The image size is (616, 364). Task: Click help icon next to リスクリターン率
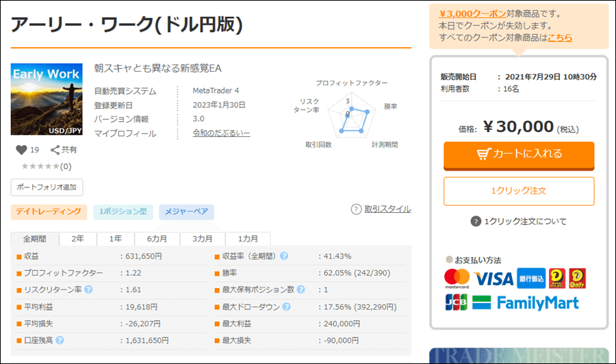[88, 289]
